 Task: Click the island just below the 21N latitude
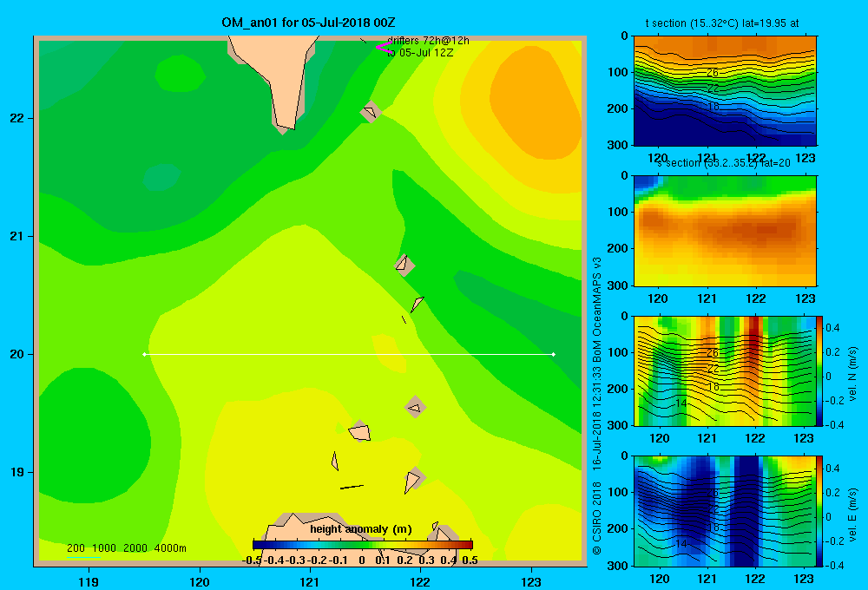tap(404, 265)
